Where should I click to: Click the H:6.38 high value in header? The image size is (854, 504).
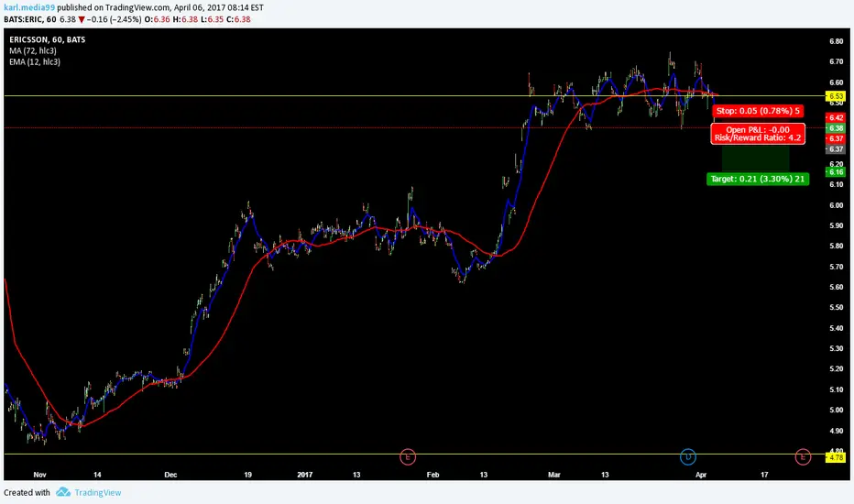tap(185, 19)
